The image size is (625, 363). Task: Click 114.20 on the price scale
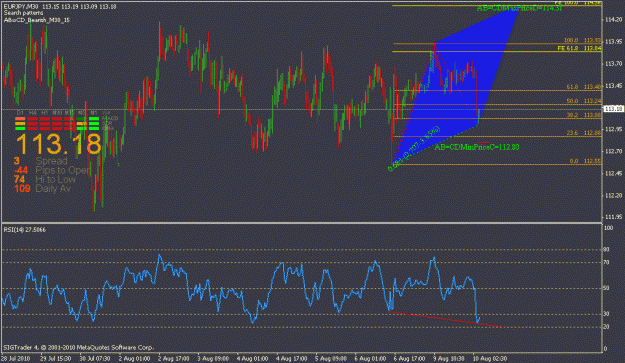(x=613, y=20)
